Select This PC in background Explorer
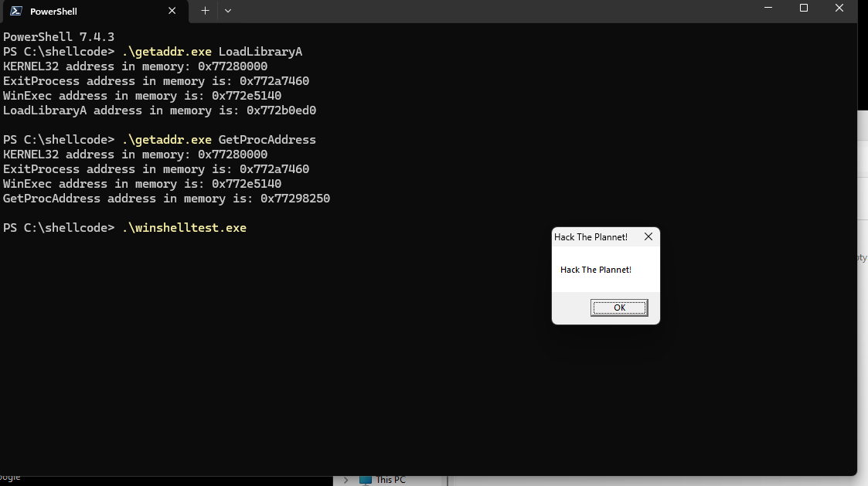 point(390,480)
